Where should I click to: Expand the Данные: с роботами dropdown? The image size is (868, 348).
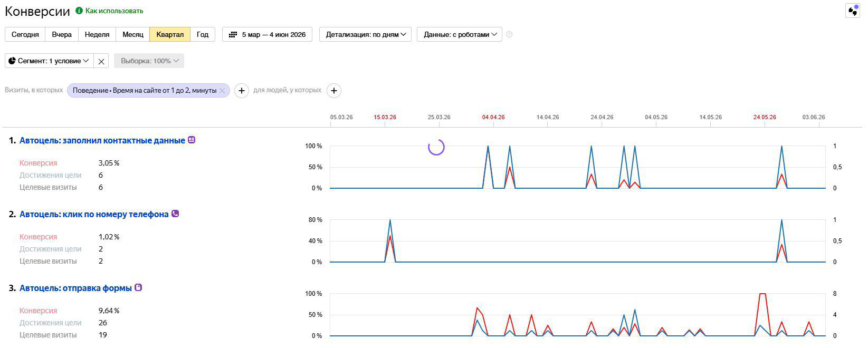(x=460, y=34)
